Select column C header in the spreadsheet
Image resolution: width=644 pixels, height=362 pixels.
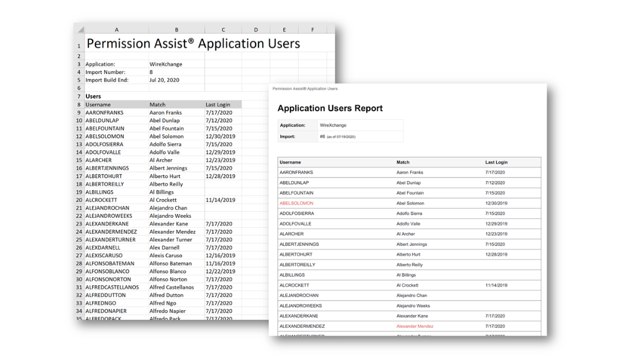223,29
